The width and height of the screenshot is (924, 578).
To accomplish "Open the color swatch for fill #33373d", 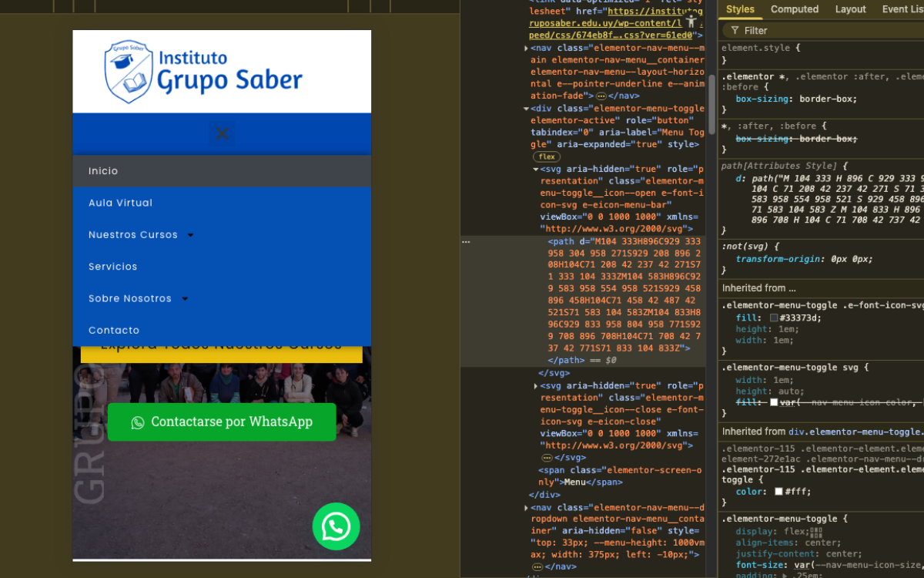I will (774, 318).
